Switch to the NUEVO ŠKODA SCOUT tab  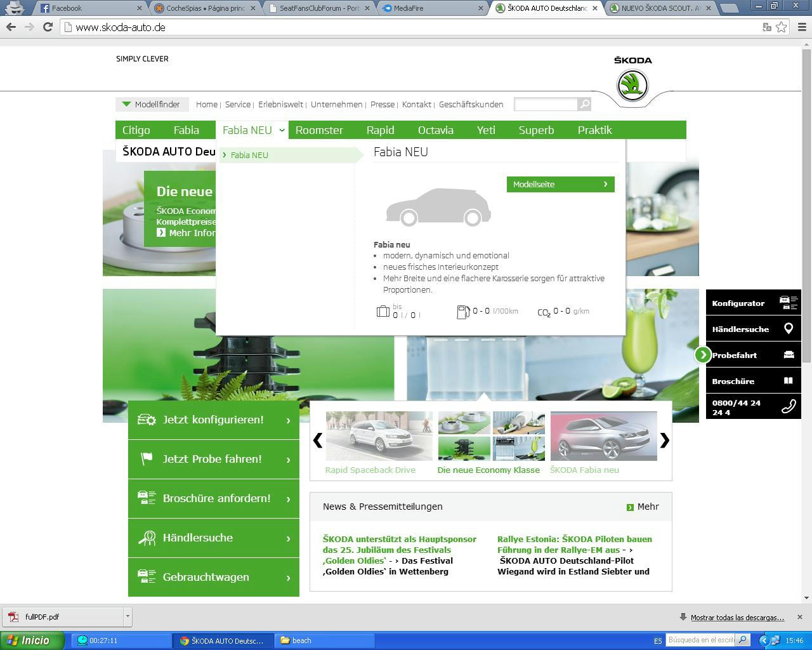click(x=658, y=8)
